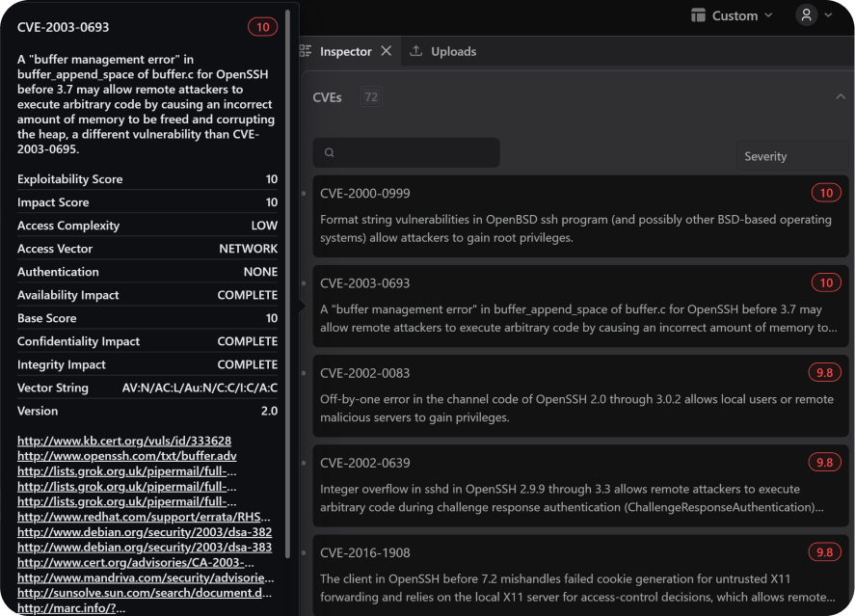
Task: Click the Integrity Impact row label
Action: coord(62,364)
